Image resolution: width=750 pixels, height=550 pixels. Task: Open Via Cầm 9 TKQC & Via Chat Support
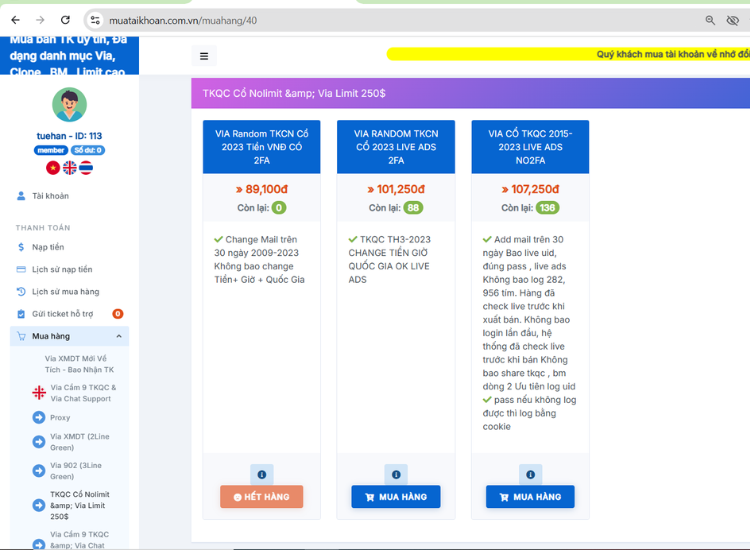coord(83,393)
